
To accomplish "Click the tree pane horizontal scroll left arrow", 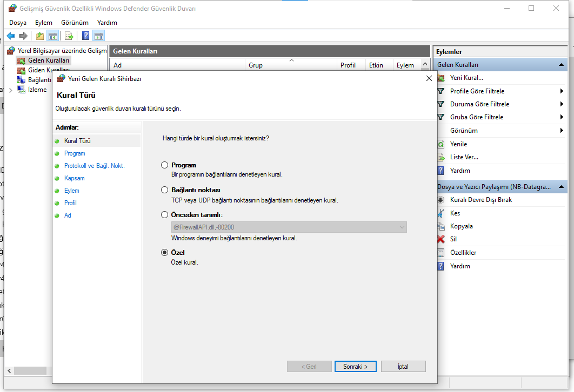I will [x=9, y=371].
